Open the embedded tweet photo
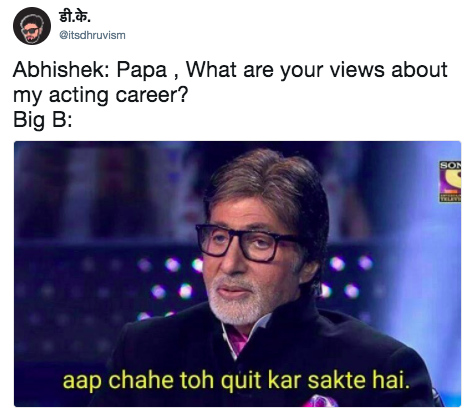Viewport: 474px width, 413px height. tap(237, 274)
